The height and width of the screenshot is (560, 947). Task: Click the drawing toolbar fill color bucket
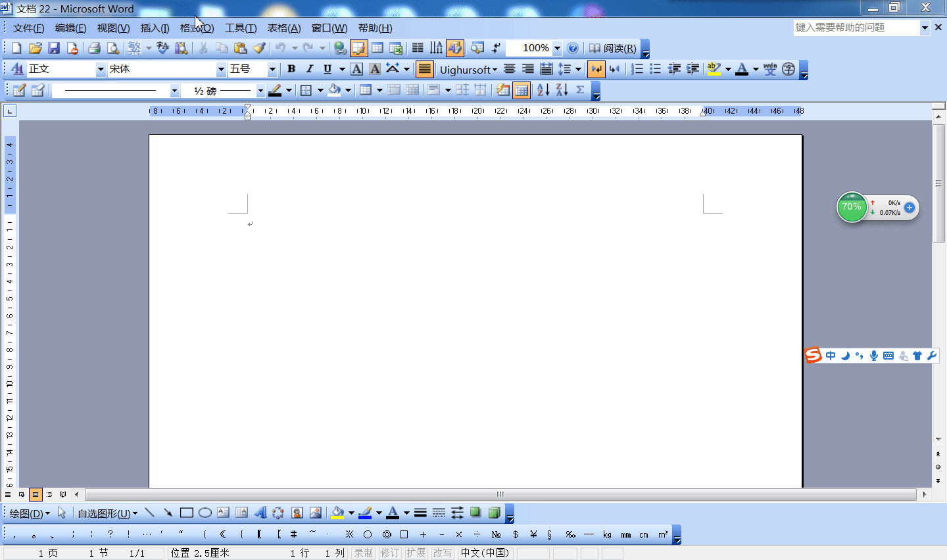[337, 513]
